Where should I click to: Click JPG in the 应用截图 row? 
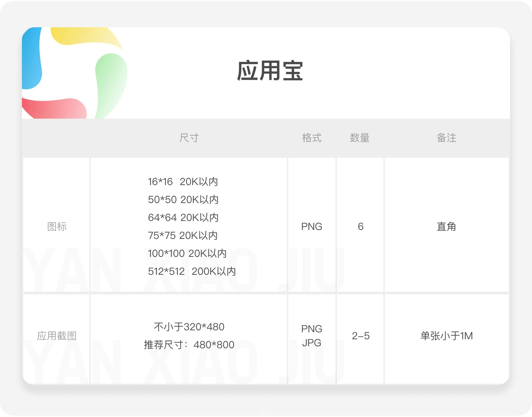(x=312, y=343)
